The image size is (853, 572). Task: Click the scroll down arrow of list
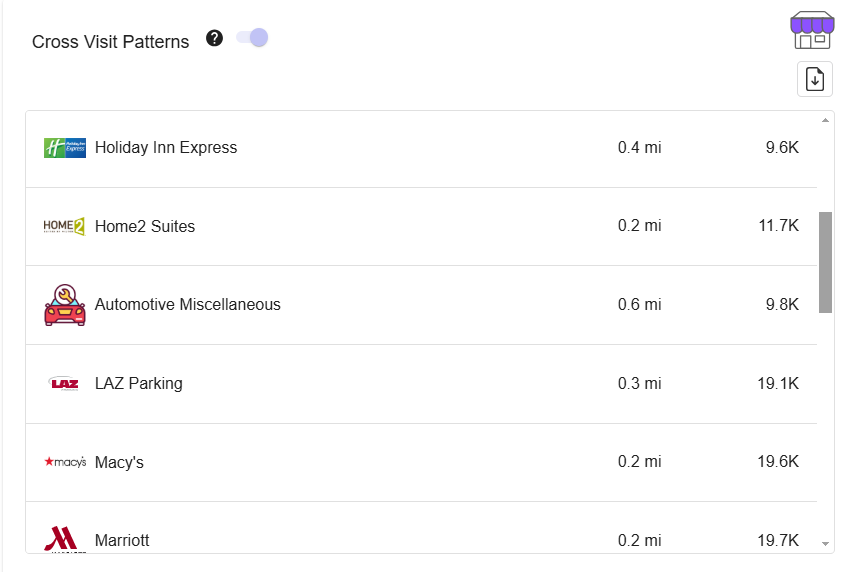pyautogui.click(x=825, y=544)
